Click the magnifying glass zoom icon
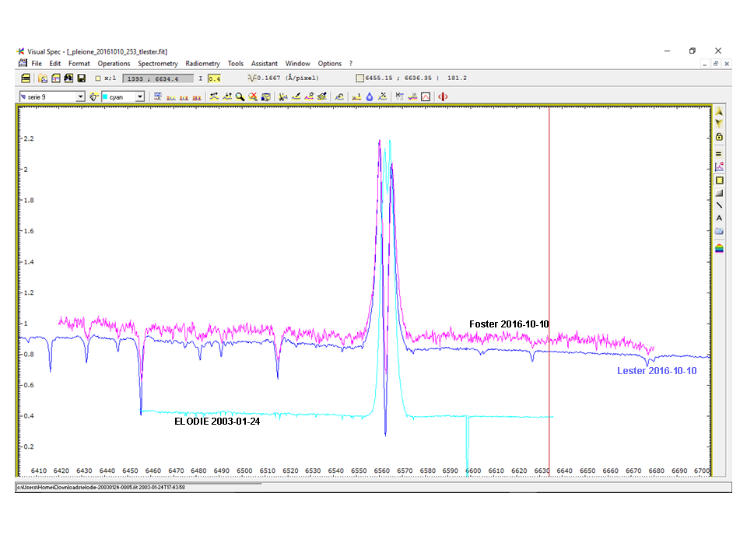Screen dimensions: 747x560 (240, 96)
